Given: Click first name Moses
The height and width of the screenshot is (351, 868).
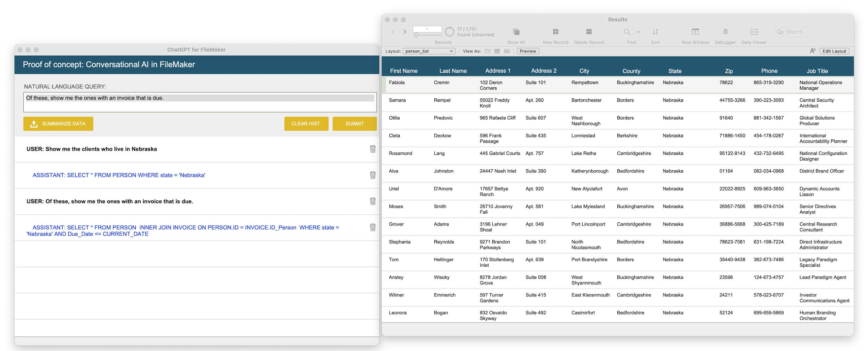Looking at the screenshot, I should pos(396,206).
